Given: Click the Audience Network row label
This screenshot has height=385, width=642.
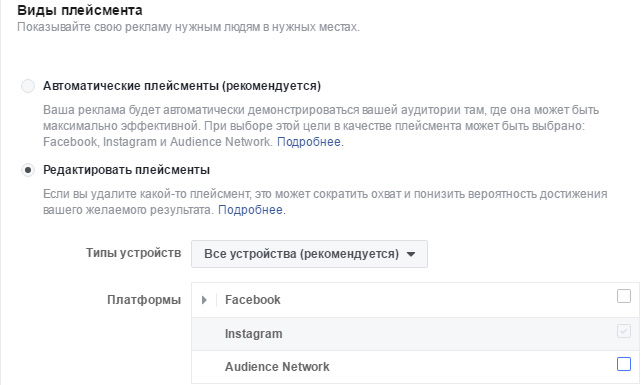Looking at the screenshot, I should (x=277, y=367).
